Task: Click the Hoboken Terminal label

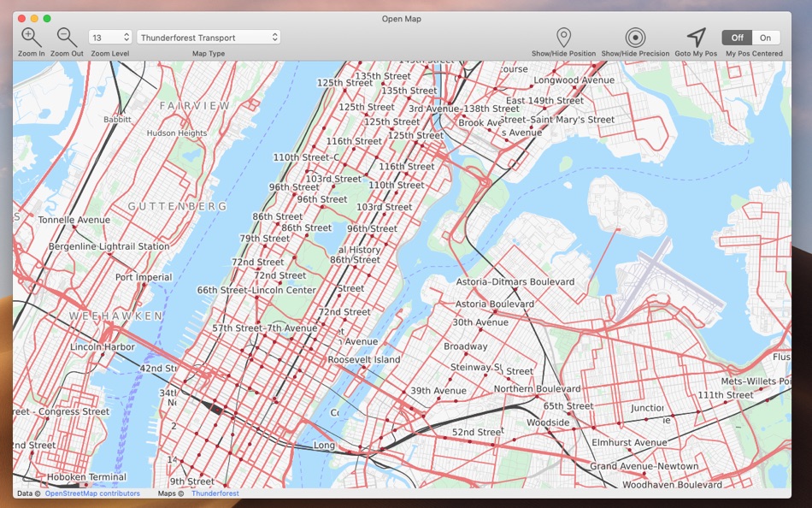Action: [x=86, y=477]
